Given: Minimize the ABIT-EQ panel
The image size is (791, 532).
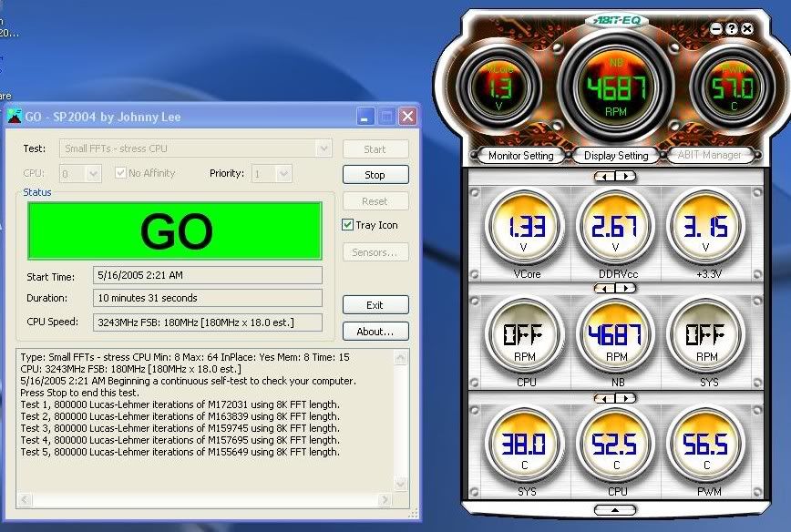Looking at the screenshot, I should click(x=716, y=29).
